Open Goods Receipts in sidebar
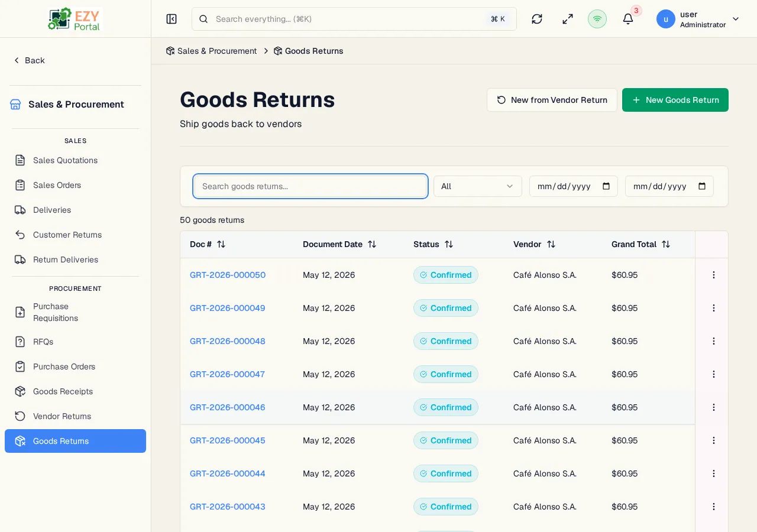Screen dimensions: 757x532 point(76,391)
